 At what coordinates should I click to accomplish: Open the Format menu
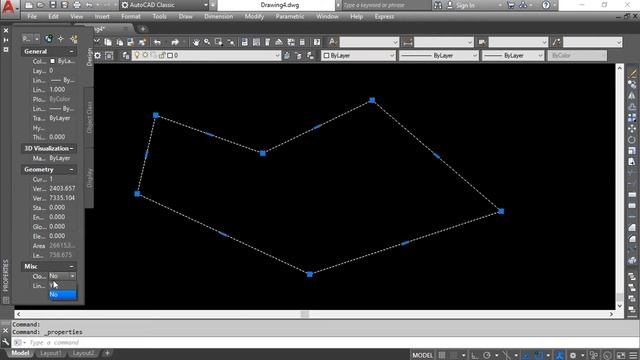click(x=131, y=17)
